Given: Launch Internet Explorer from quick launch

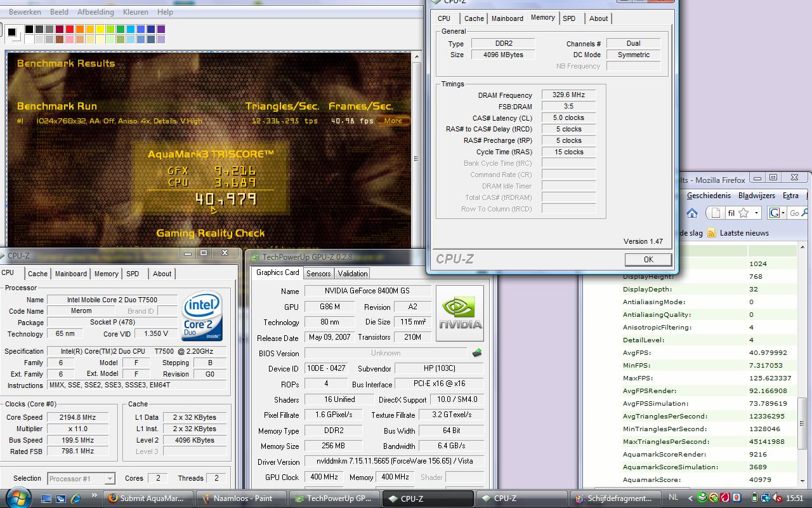Looking at the screenshot, I should click(x=75, y=498).
